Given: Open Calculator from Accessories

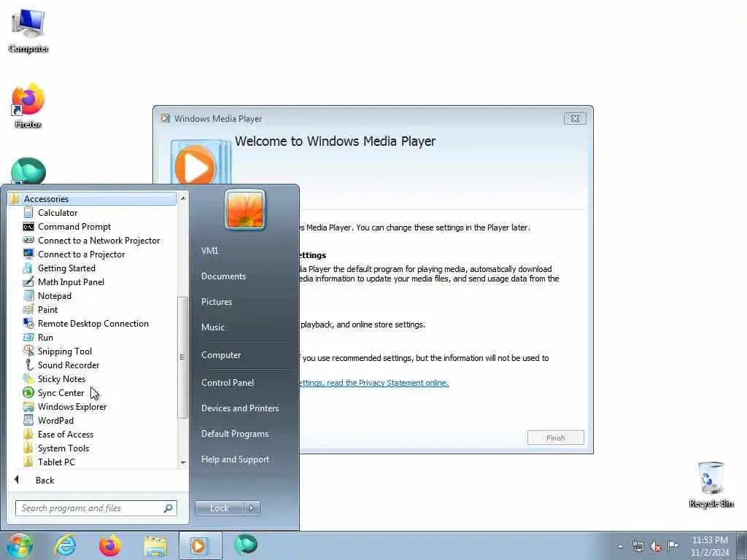Looking at the screenshot, I should 57,213.
